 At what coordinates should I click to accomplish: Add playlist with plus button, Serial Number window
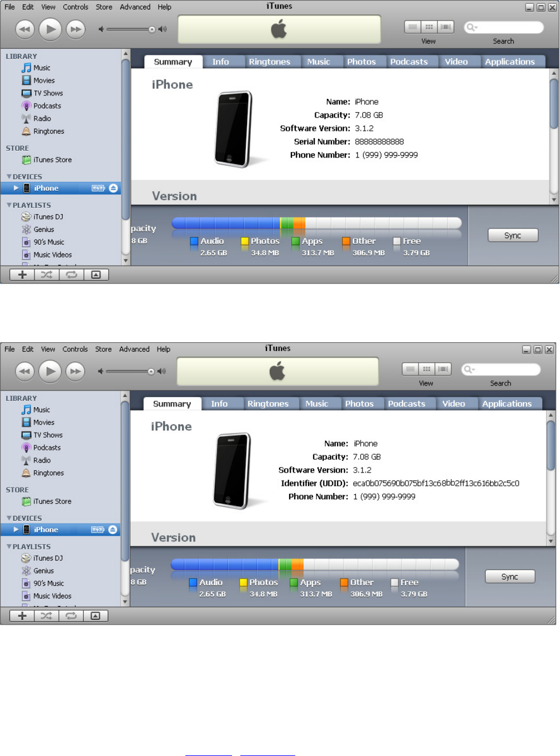[x=22, y=275]
